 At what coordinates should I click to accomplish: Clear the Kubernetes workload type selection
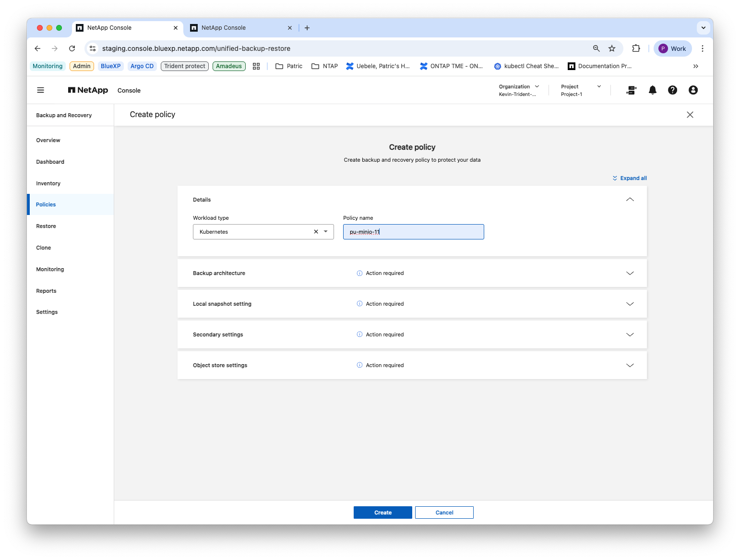(x=316, y=232)
